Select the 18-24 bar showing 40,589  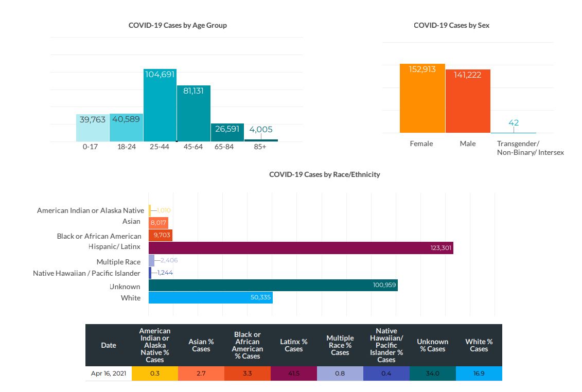(126, 128)
